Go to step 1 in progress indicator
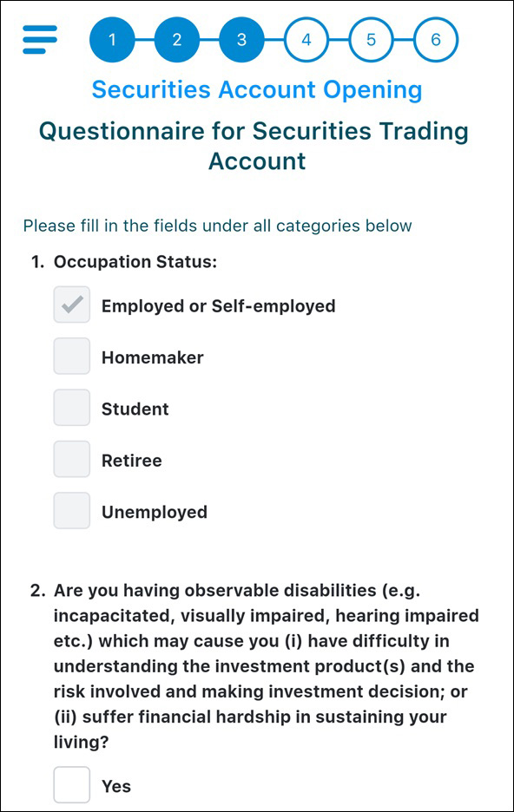Image resolution: width=514 pixels, height=812 pixels. (x=112, y=40)
